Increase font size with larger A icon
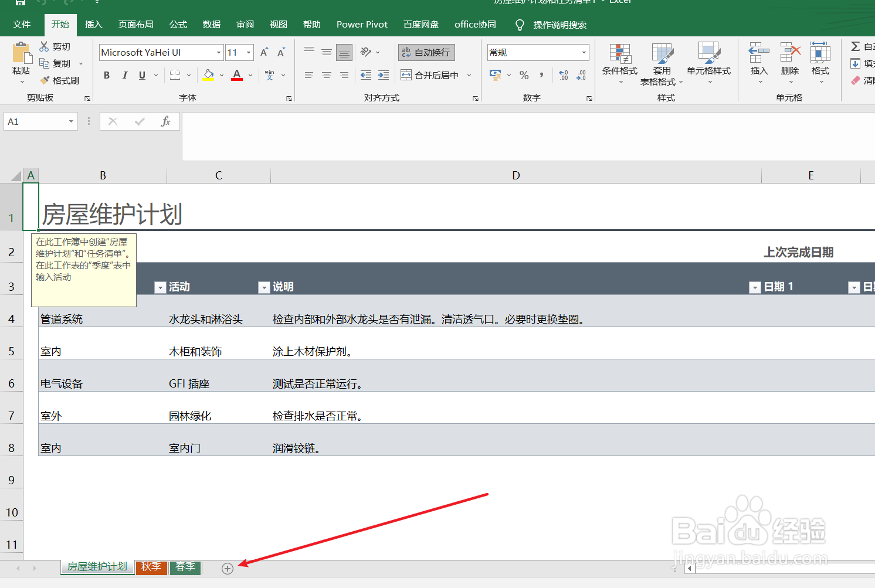The image size is (875, 588). pyautogui.click(x=264, y=52)
